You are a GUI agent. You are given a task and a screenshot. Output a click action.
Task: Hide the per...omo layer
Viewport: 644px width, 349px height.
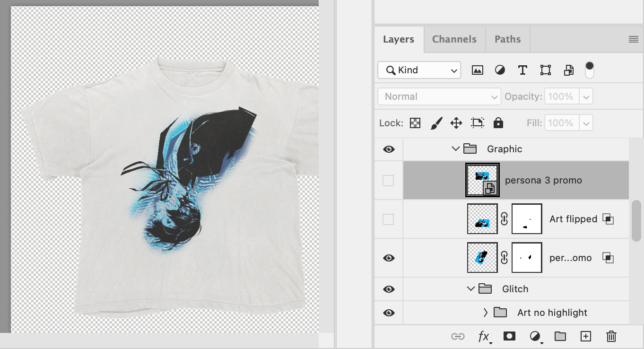click(x=389, y=258)
